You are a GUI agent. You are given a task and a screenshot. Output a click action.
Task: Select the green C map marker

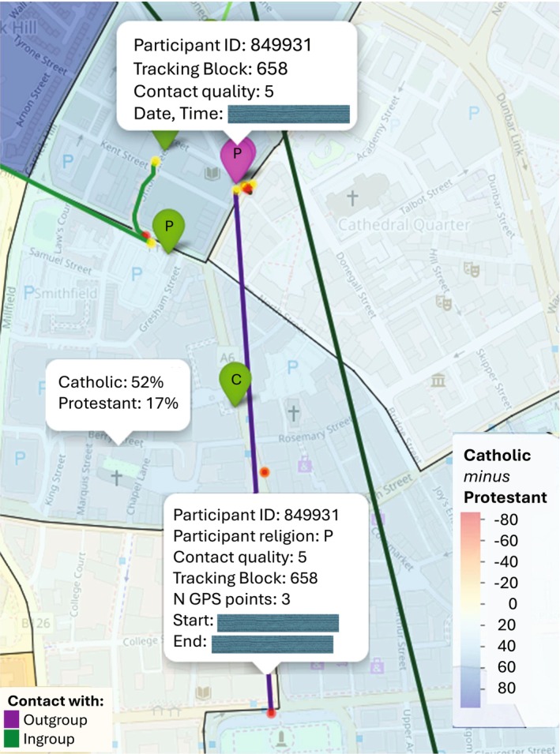click(235, 384)
